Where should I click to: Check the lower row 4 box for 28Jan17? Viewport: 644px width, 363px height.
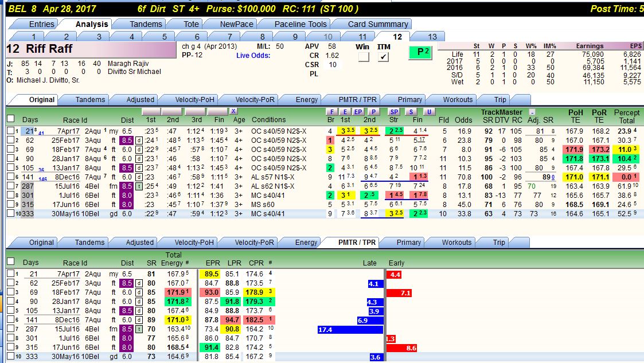[11, 301]
